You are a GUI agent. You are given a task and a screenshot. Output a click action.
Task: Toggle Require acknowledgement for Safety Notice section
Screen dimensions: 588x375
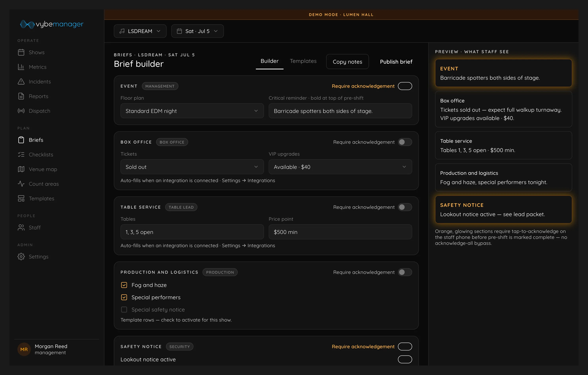pyautogui.click(x=405, y=346)
